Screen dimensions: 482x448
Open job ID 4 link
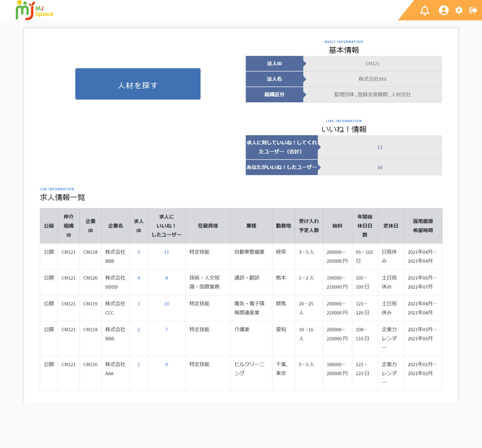pos(139,278)
